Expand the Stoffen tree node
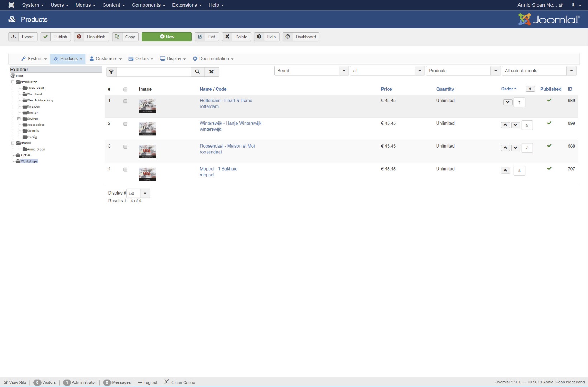 [x=19, y=119]
